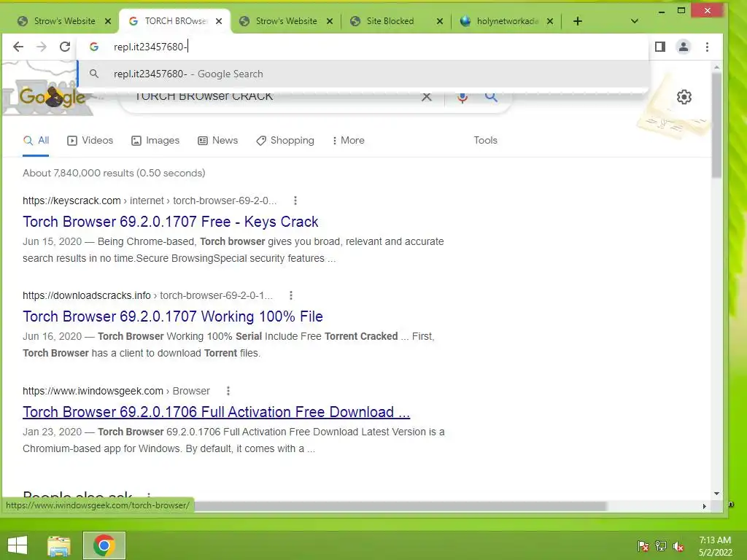The width and height of the screenshot is (747, 560).
Task: Click the keyscrack.com URL breadcrumb
Action: coord(150,201)
